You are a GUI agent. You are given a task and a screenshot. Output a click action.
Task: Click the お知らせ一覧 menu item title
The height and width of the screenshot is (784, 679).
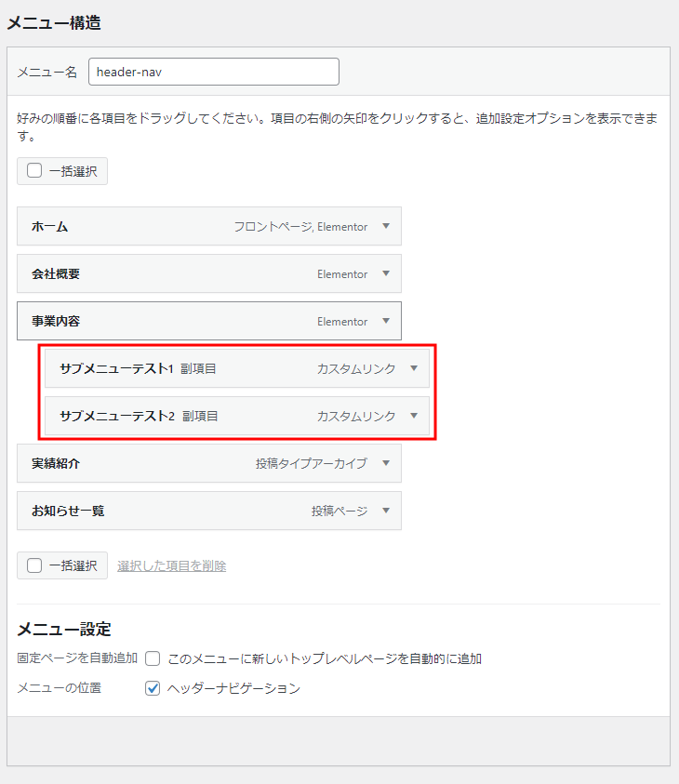point(67,511)
